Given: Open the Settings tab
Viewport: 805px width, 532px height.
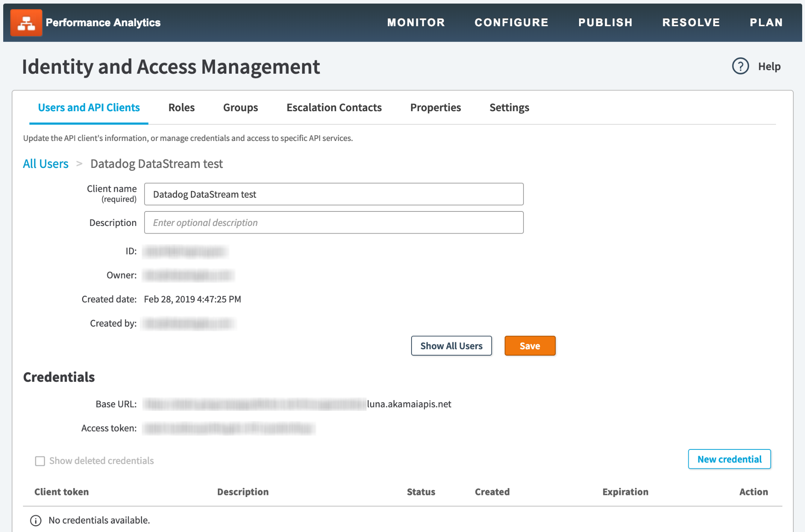Looking at the screenshot, I should (509, 108).
